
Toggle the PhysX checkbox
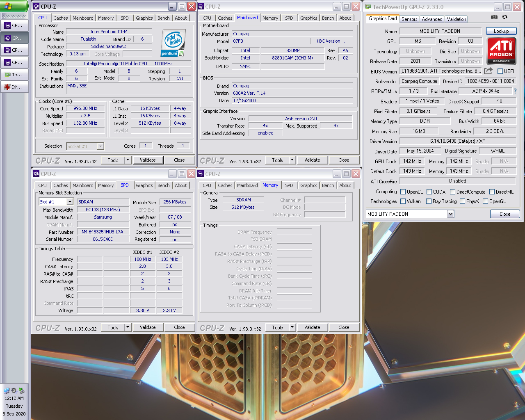pos(462,201)
